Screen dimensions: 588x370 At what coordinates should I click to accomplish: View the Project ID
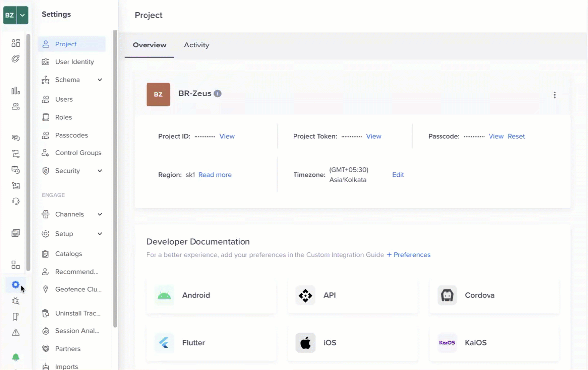pos(227,136)
